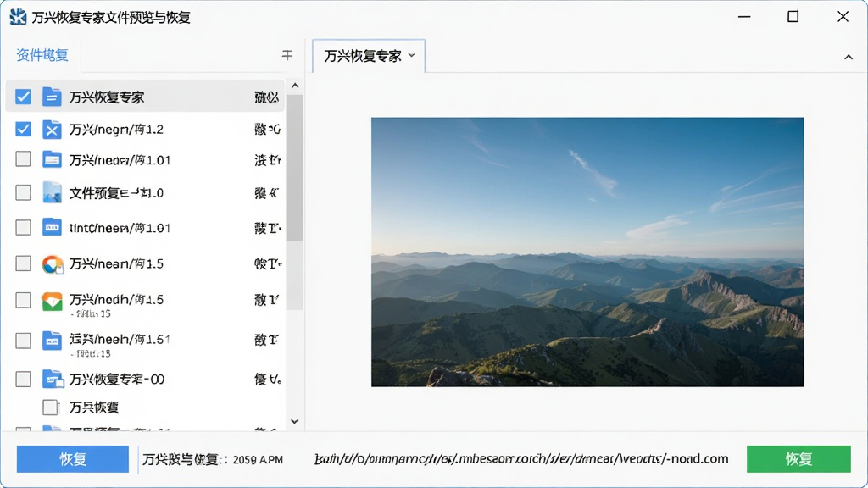Uncheck the 万兴/negn 1.2 row checkbox
This screenshot has width=868, height=488.
tap(23, 130)
